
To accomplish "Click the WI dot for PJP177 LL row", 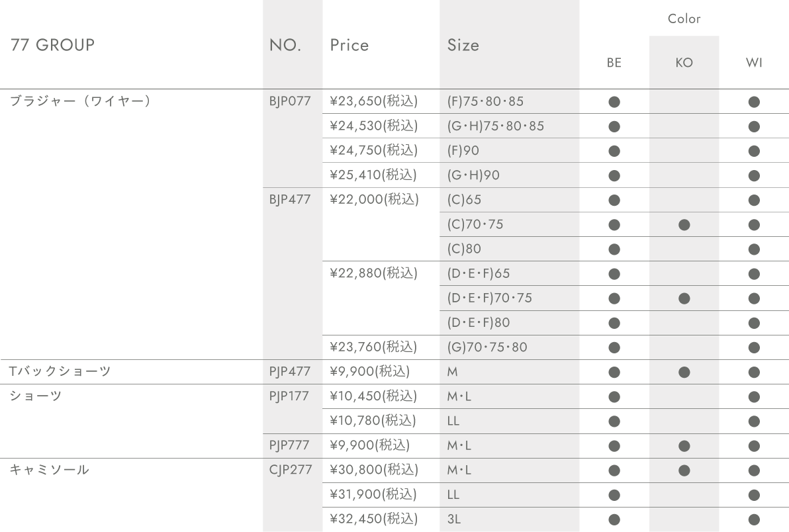I will click(x=754, y=421).
